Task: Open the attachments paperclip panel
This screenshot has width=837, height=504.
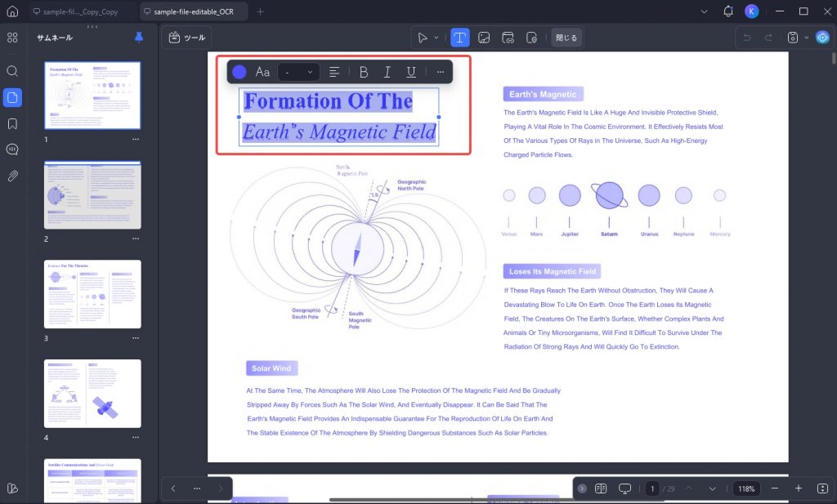Action: [x=12, y=176]
